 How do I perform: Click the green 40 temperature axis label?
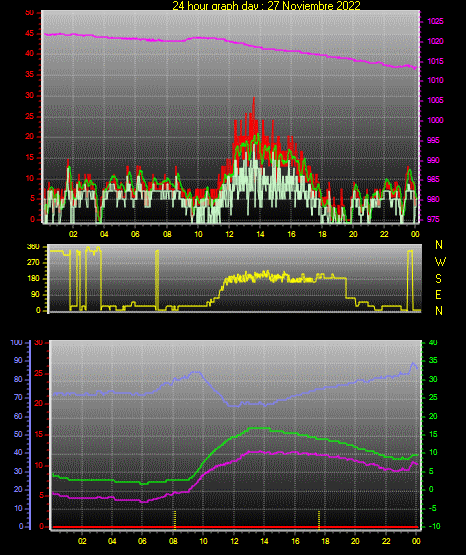(x=433, y=343)
